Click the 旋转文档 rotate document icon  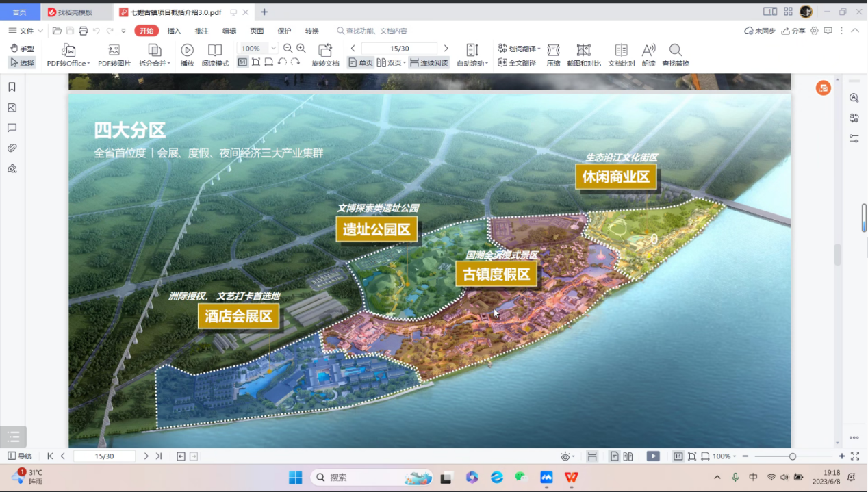pyautogui.click(x=325, y=51)
